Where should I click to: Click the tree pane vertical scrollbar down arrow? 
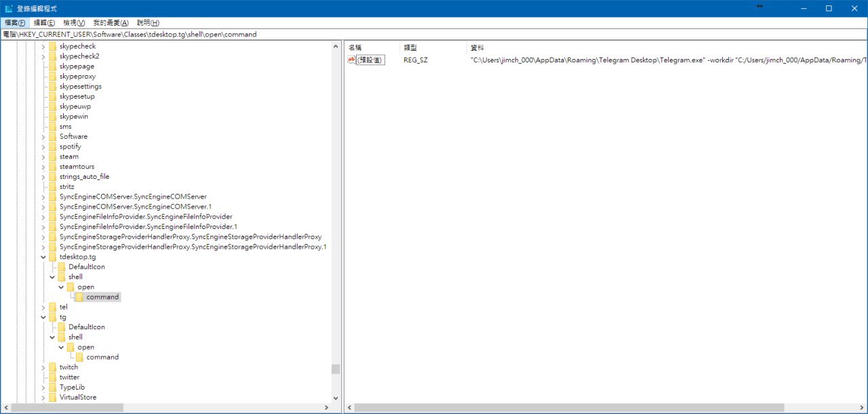point(335,398)
